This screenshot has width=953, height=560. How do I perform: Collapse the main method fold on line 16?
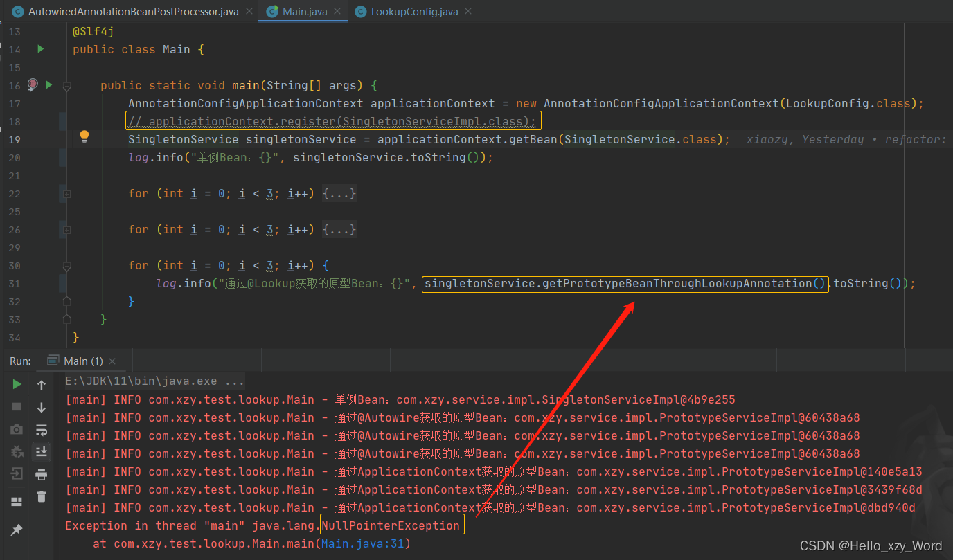66,86
